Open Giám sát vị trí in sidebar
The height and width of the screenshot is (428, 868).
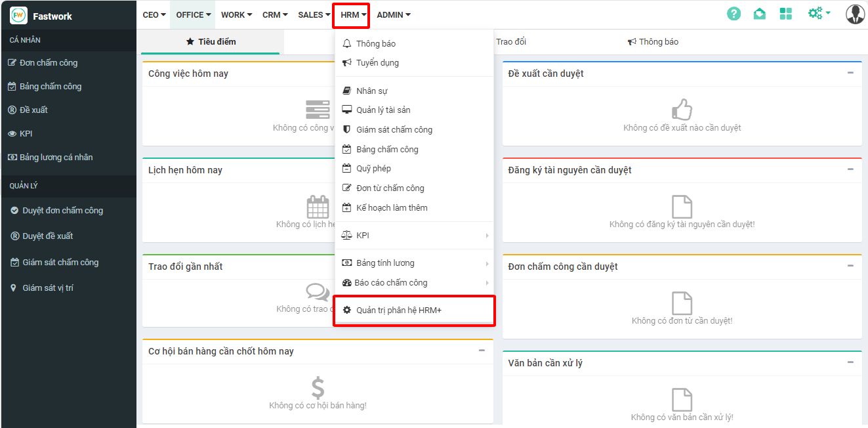tap(47, 288)
